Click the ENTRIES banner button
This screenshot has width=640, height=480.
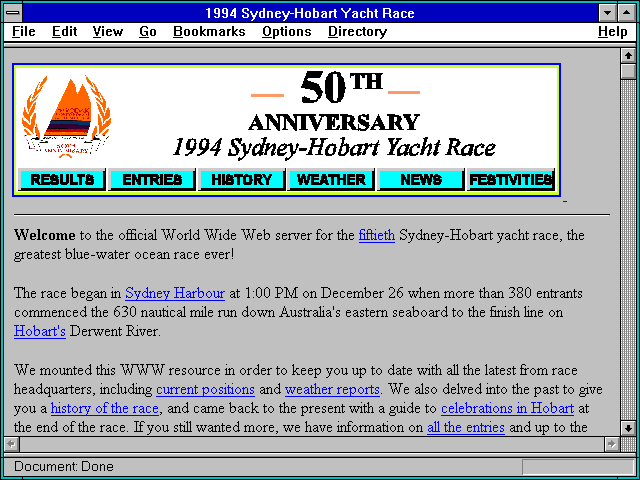(152, 179)
